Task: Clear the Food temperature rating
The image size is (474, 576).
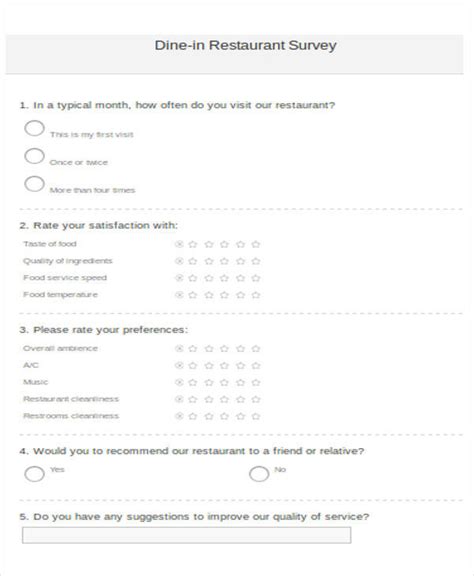Action: pos(179,295)
